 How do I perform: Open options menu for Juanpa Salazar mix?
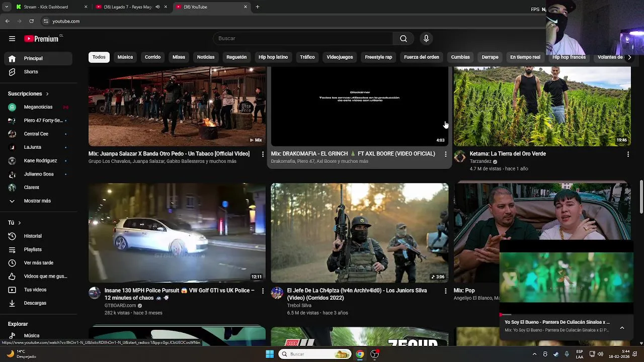pyautogui.click(x=263, y=154)
